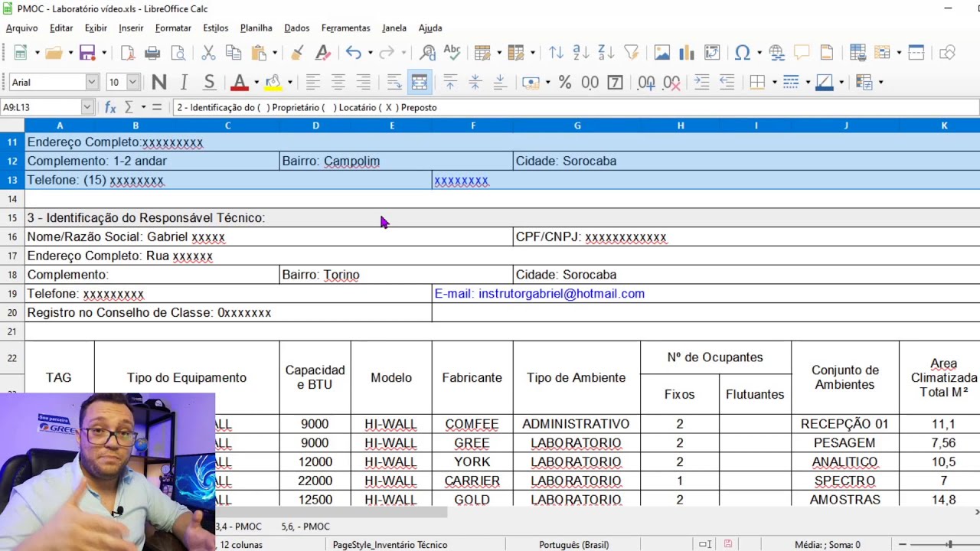Expand the Save dropdown arrow

click(x=103, y=53)
